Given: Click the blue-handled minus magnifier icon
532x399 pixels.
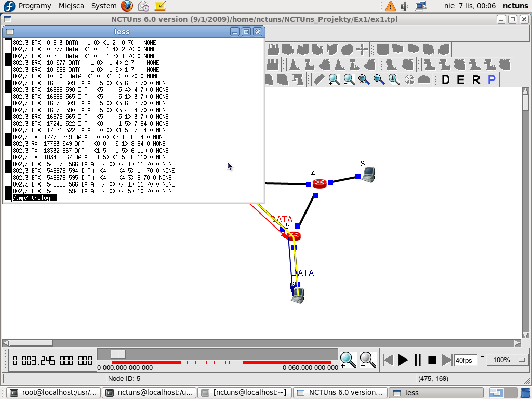Looking at the screenshot, I should 379,79.
